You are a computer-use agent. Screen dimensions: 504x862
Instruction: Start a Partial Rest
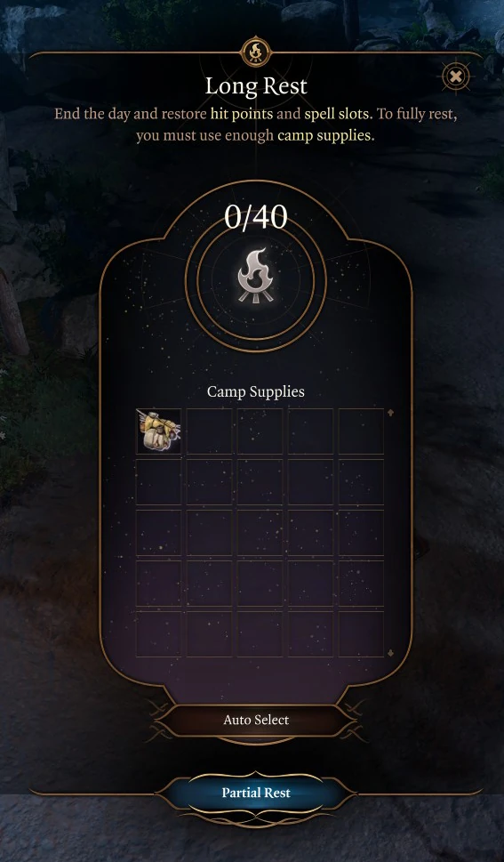[x=256, y=793]
